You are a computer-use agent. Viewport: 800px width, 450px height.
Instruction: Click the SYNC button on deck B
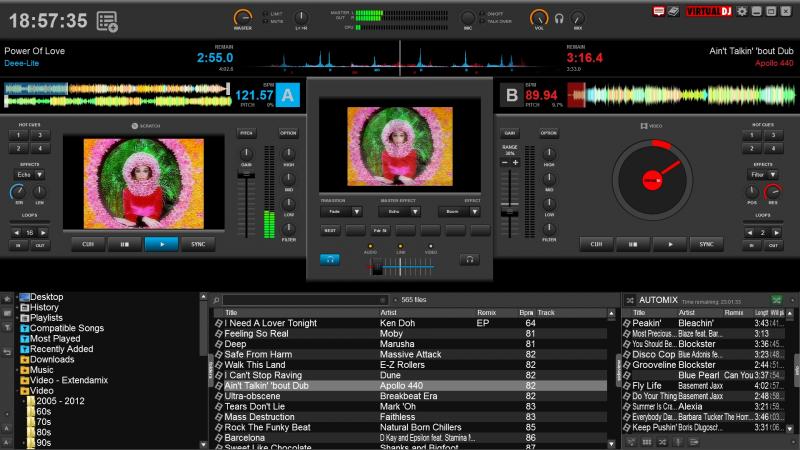(706, 244)
